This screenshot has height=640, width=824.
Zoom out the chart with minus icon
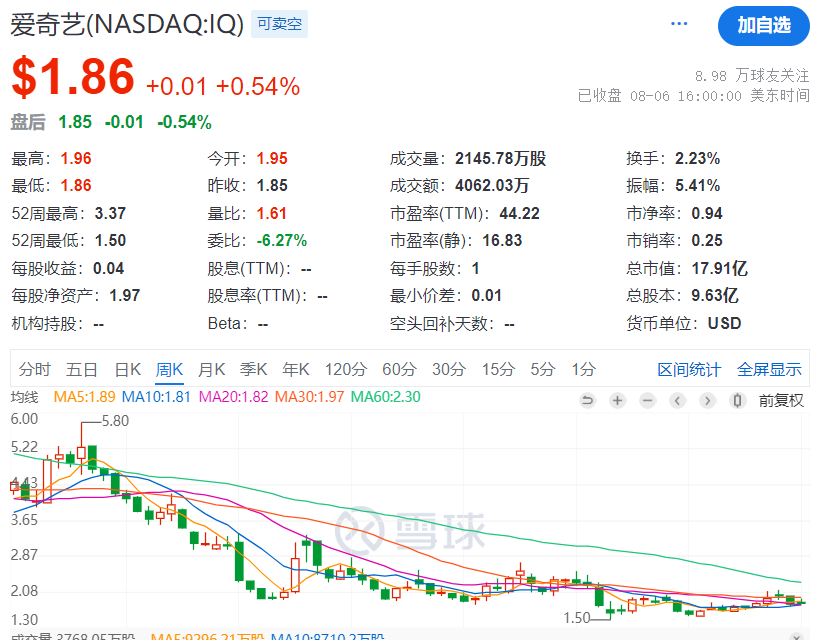[x=648, y=400]
